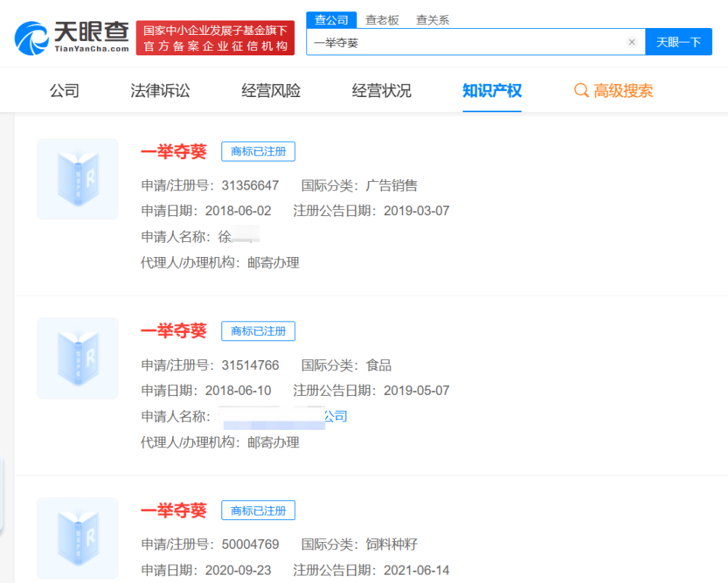
Task: Open trademark thumbnail for registration 31356647
Action: (x=77, y=179)
